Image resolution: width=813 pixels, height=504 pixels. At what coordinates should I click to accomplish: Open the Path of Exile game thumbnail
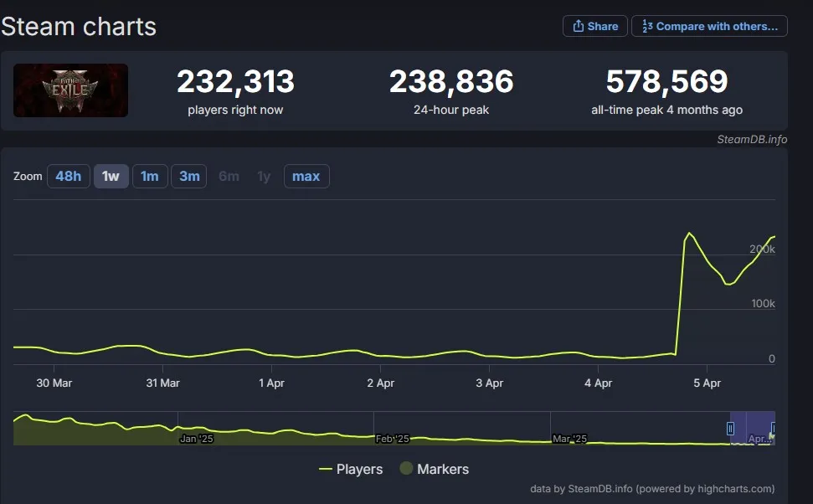70,90
